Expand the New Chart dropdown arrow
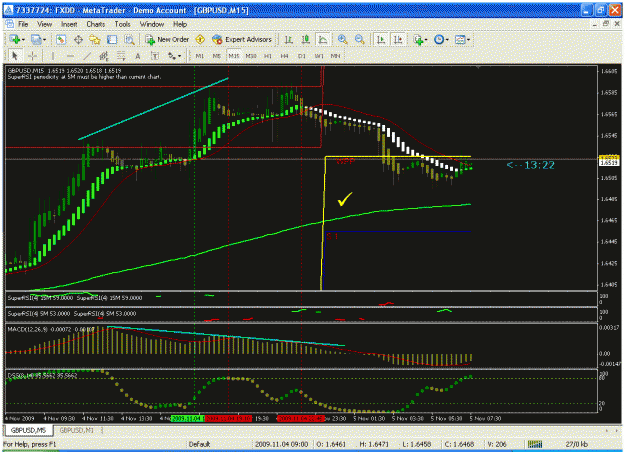This screenshot has height=452, width=625. click(23, 39)
